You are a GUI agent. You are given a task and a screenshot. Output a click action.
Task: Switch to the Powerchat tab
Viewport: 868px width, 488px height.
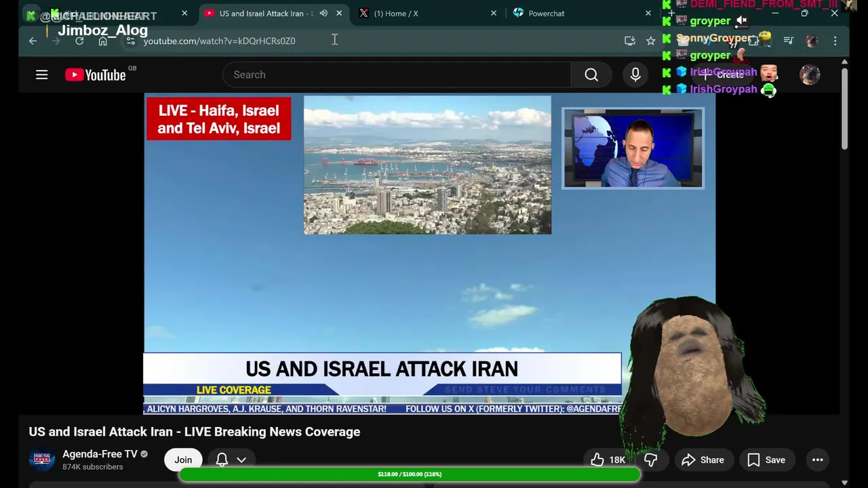click(547, 13)
